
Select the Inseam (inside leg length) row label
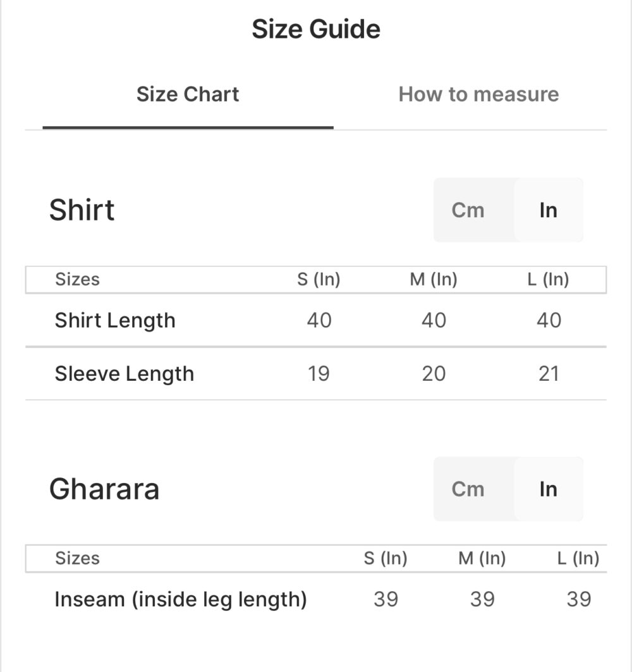[x=181, y=599]
